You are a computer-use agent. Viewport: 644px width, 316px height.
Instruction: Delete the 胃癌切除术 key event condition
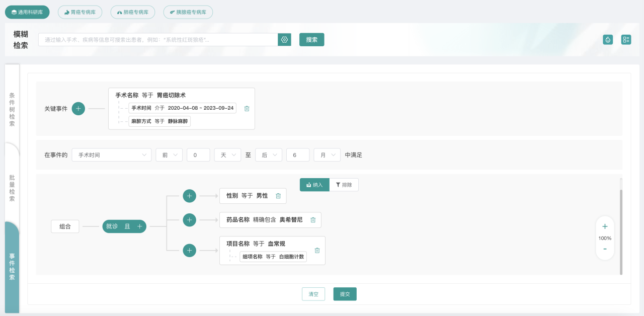[x=247, y=108]
